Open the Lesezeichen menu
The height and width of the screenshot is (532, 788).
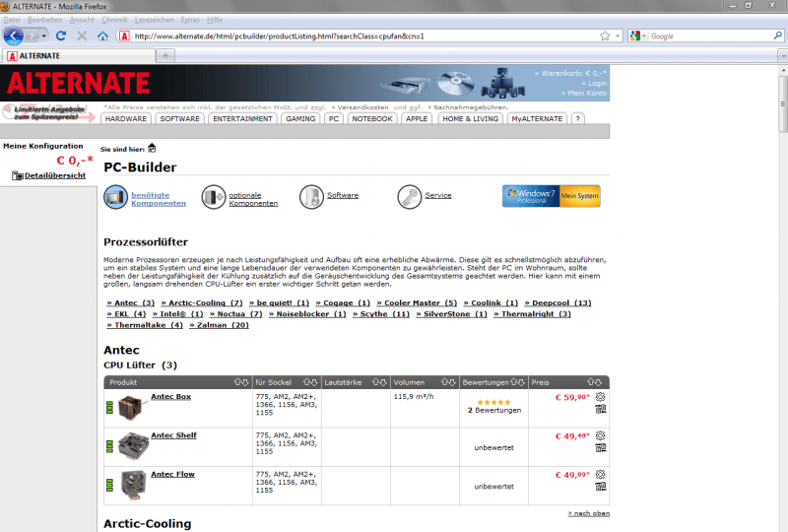(154, 20)
